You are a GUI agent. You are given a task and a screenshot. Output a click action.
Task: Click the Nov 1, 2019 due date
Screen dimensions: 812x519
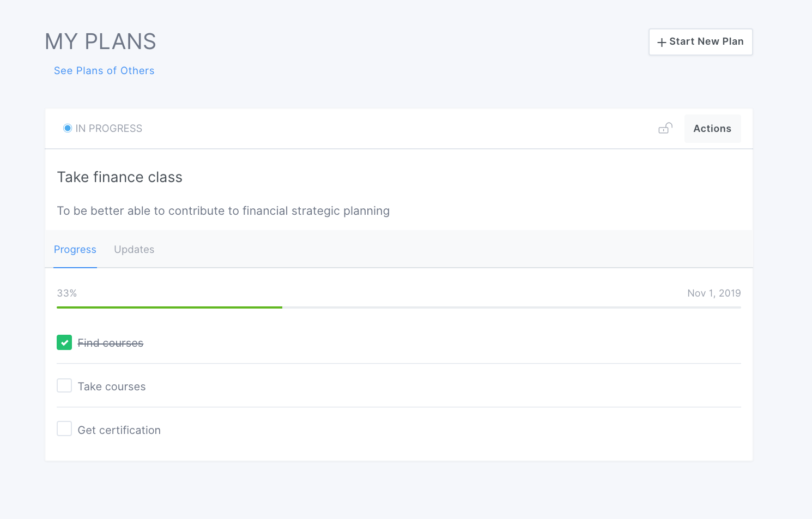tap(714, 293)
